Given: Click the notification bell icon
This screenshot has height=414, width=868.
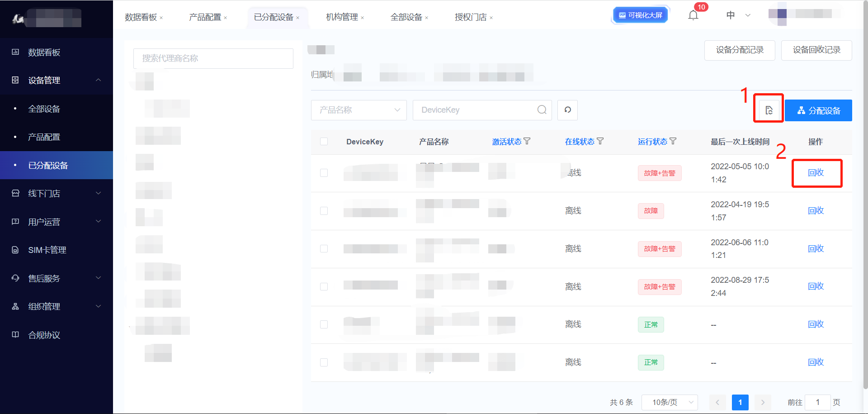Looking at the screenshot, I should coord(693,15).
